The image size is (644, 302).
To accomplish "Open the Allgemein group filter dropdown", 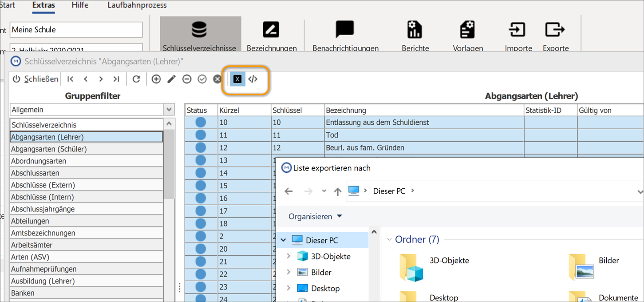I will (x=169, y=110).
